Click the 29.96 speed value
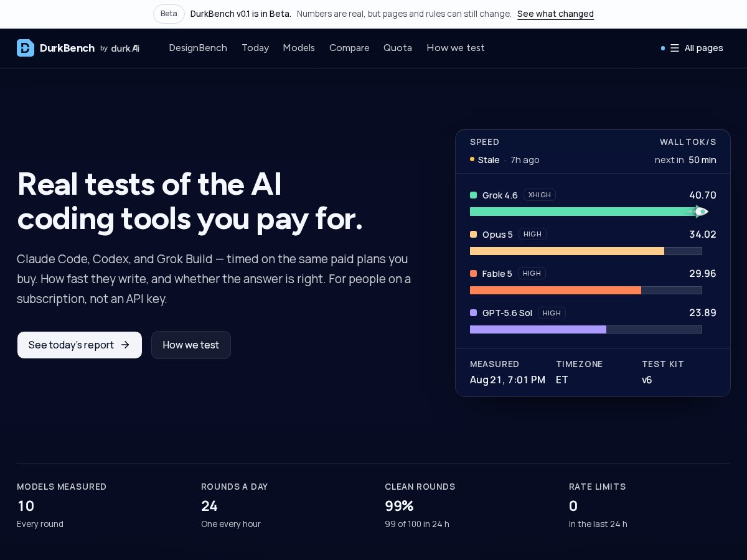Viewport: 747px width, 560px height. click(703, 273)
